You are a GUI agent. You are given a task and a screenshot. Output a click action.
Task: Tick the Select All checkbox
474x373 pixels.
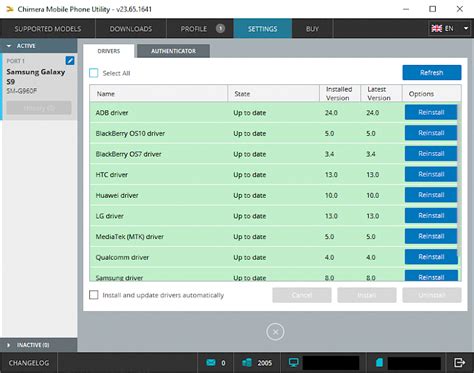pos(94,73)
